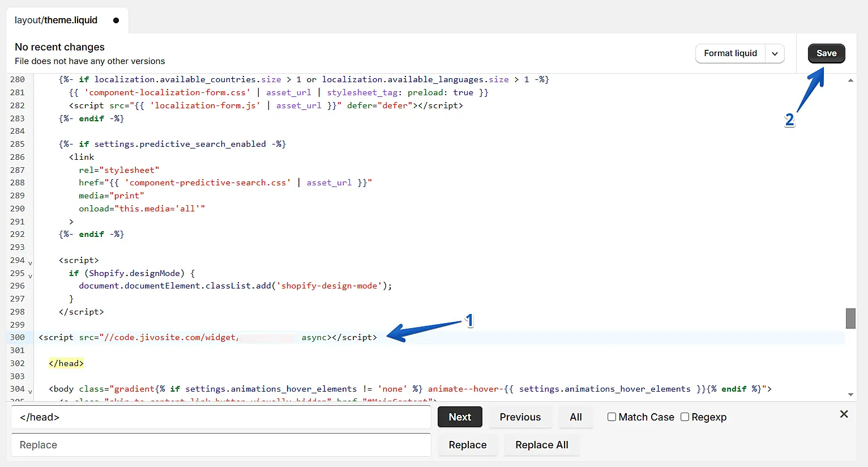Screen dimensions: 868x467
Task: Close the search panel with X
Action: pos(844,414)
